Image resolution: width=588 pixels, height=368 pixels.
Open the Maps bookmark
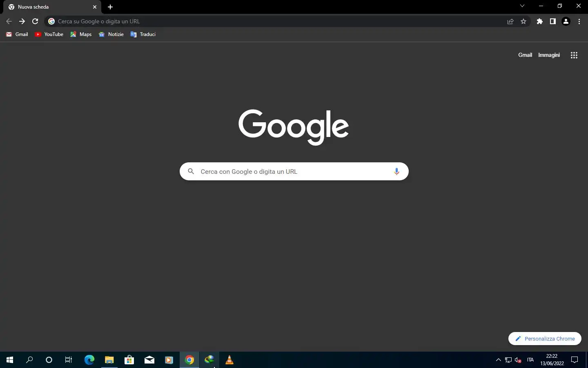click(81, 34)
